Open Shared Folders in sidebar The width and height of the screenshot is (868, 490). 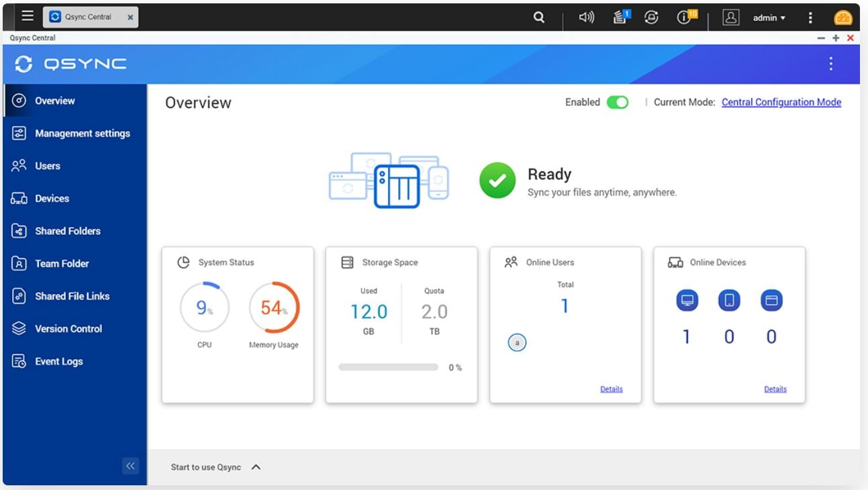pos(75,231)
